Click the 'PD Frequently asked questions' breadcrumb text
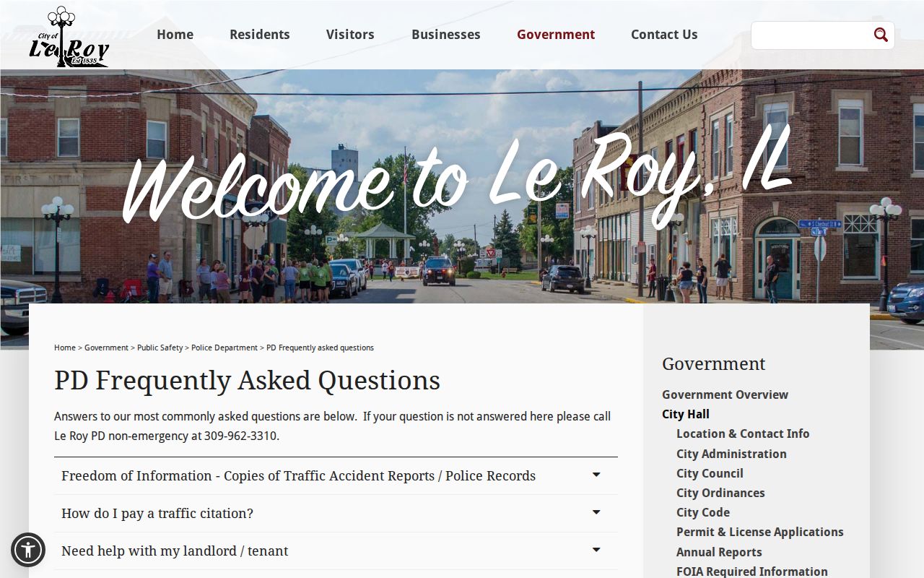 [x=320, y=348]
